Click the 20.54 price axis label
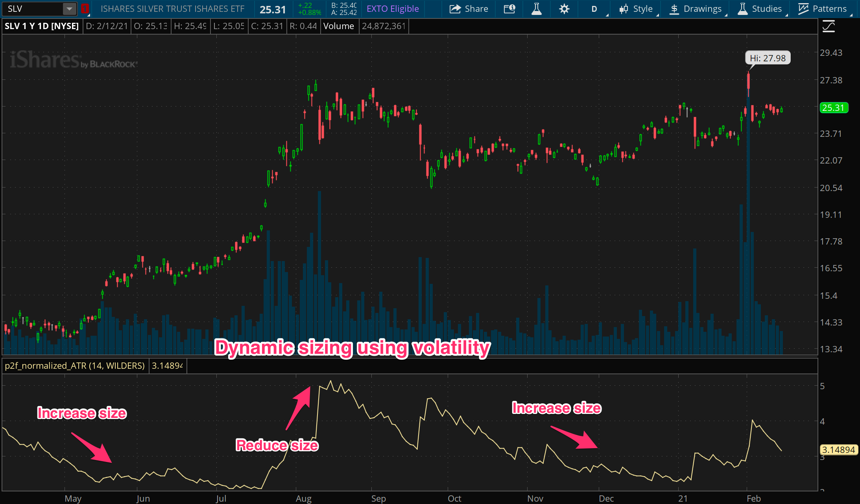The width and height of the screenshot is (860, 504). [x=831, y=188]
